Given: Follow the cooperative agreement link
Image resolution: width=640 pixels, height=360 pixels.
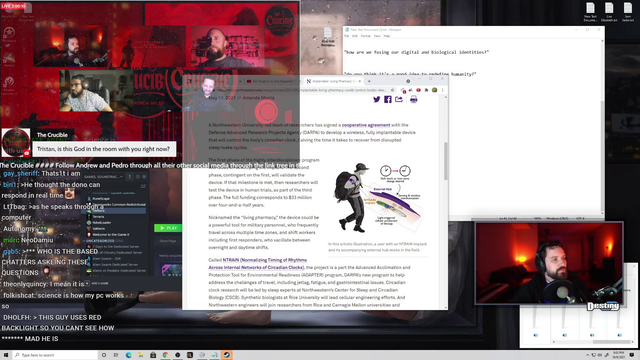Looking at the screenshot, I should coord(366,125).
